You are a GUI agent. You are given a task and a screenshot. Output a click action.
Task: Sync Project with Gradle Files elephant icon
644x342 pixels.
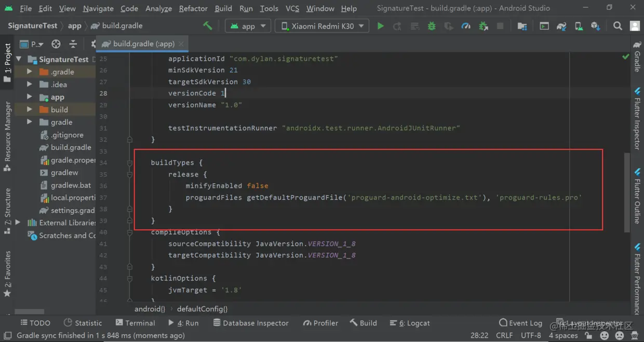tap(561, 26)
